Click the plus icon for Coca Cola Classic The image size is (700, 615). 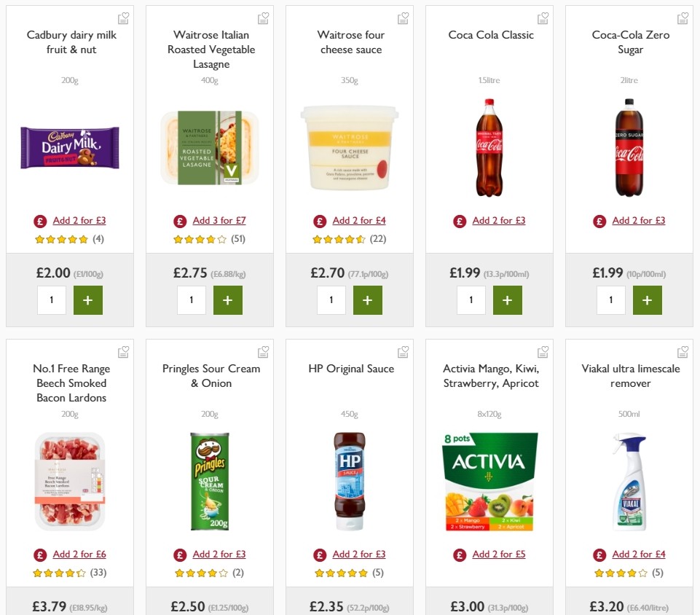coord(508,299)
